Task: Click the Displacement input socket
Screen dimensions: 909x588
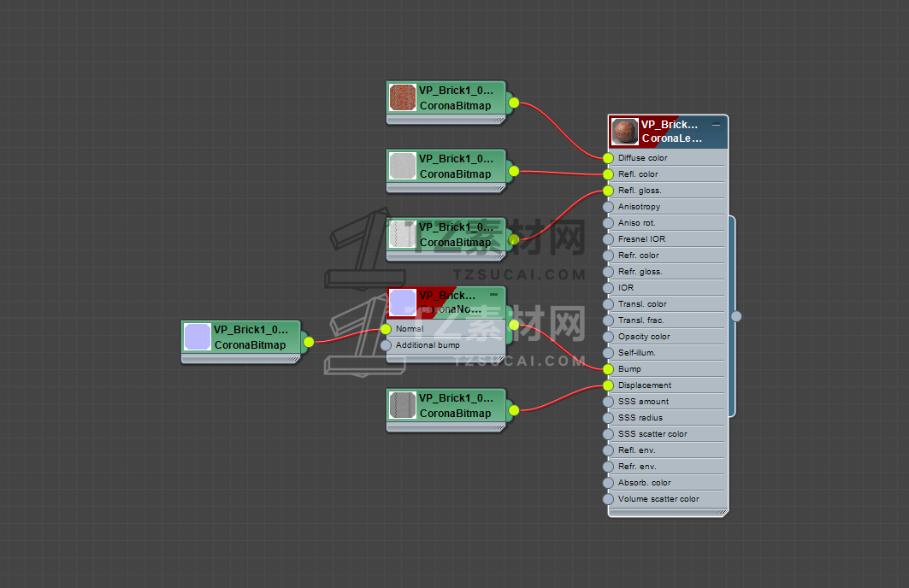Action: pyautogui.click(x=608, y=385)
